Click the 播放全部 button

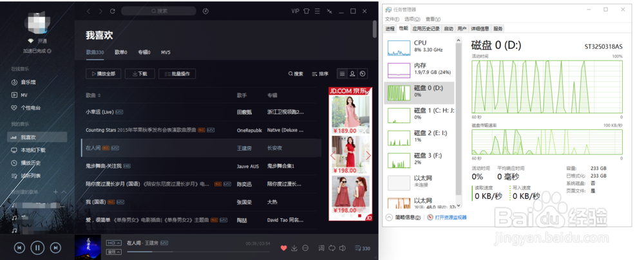(x=103, y=74)
